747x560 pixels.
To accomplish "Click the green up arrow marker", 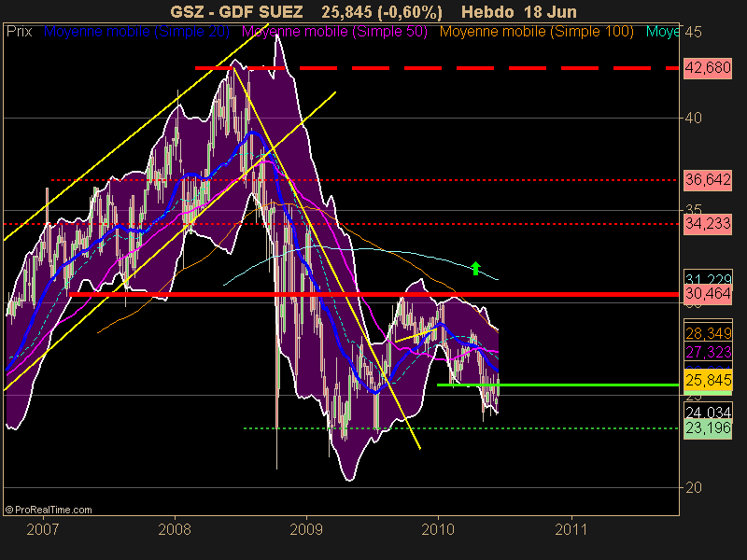I will coord(475,268).
